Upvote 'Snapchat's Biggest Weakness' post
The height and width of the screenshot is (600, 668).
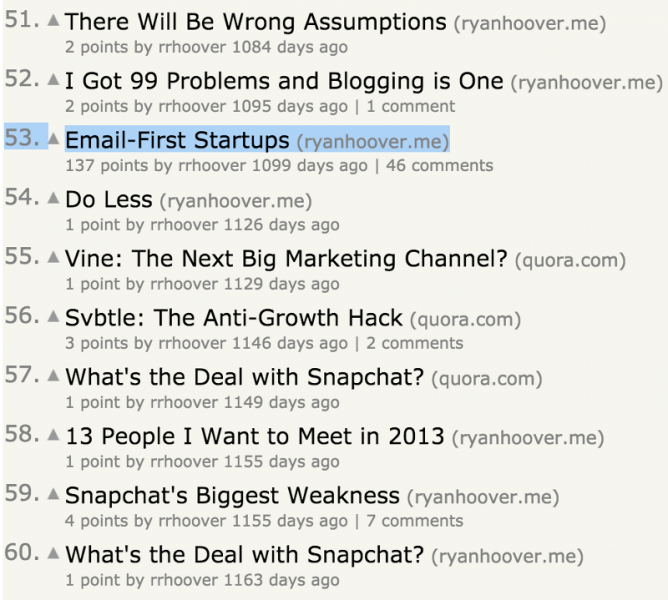(53, 494)
